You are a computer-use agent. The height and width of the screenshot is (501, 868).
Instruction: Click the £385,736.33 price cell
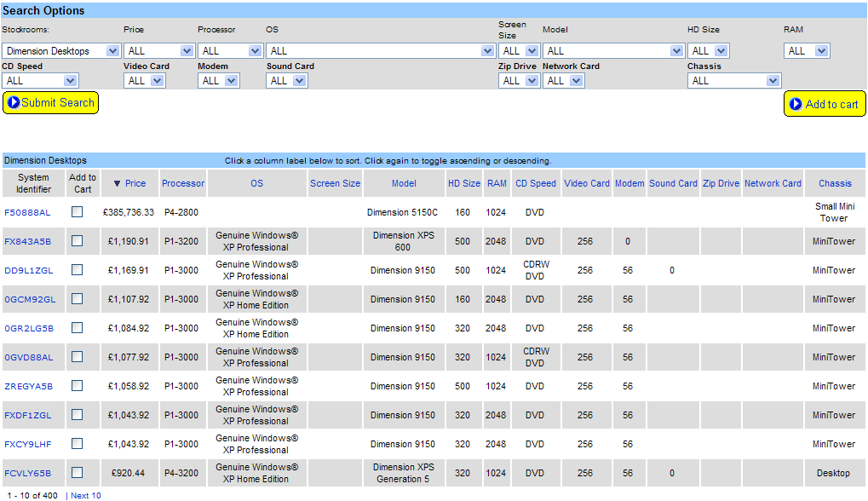tap(129, 212)
